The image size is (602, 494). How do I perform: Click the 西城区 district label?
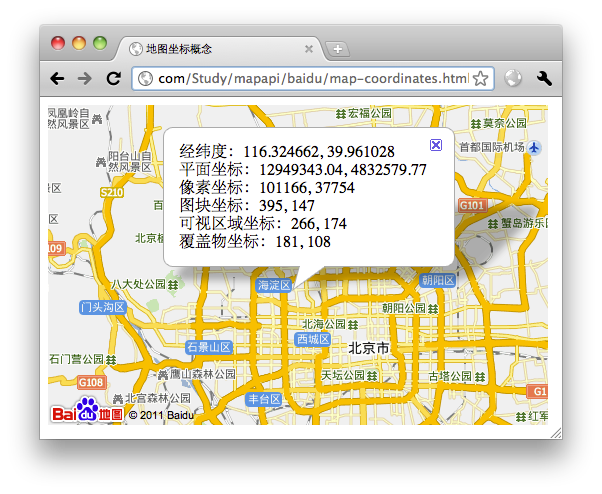(x=312, y=339)
